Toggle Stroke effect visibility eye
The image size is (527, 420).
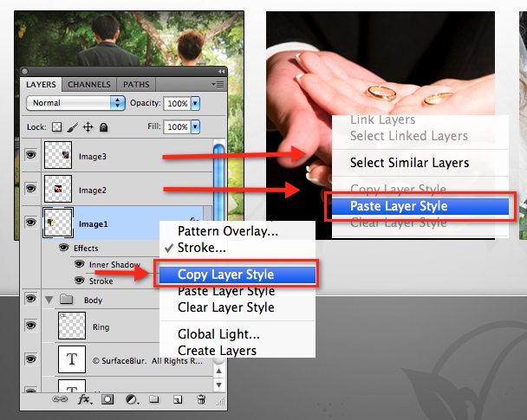80,280
